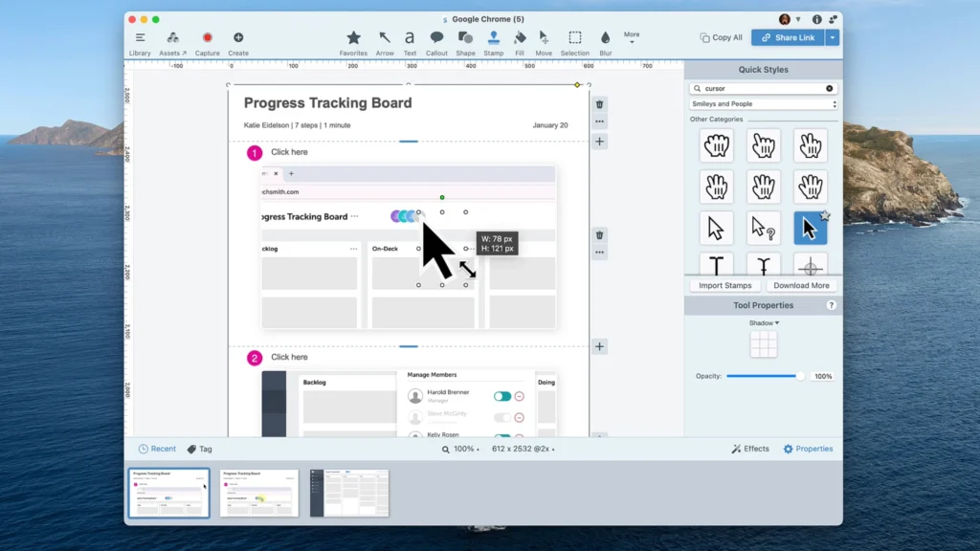Click the stamp search input field
The height and width of the screenshot is (551, 980).
[x=763, y=89]
